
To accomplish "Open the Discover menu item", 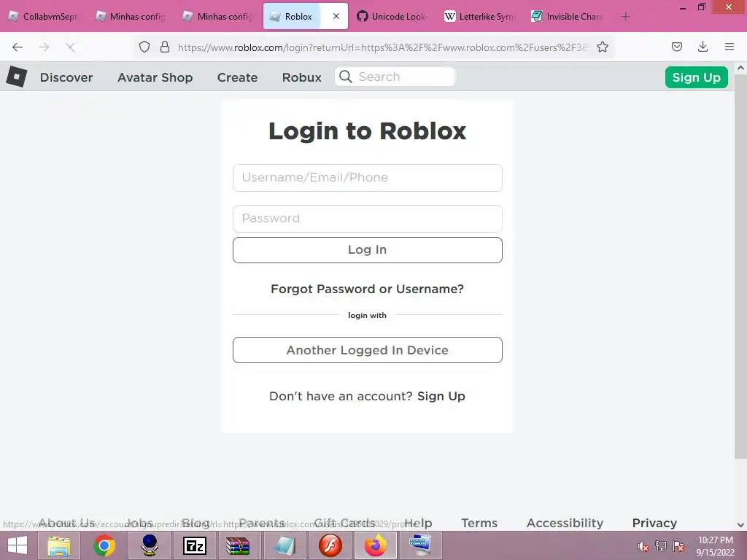I will 66,77.
